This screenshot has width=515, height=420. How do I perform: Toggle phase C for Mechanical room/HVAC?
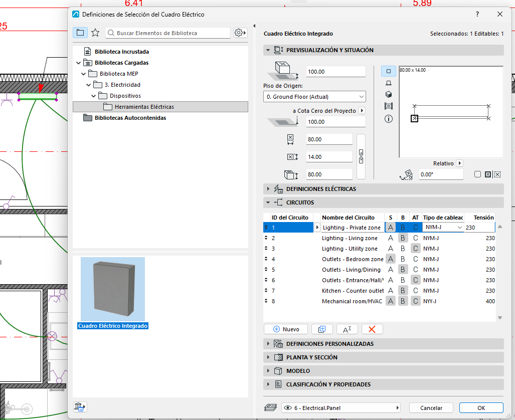pos(416,301)
